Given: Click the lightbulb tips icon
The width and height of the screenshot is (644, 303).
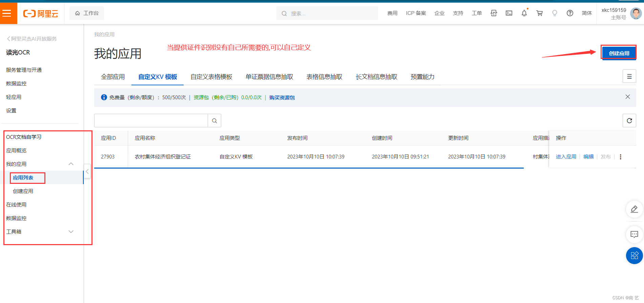Looking at the screenshot, I should (x=555, y=13).
